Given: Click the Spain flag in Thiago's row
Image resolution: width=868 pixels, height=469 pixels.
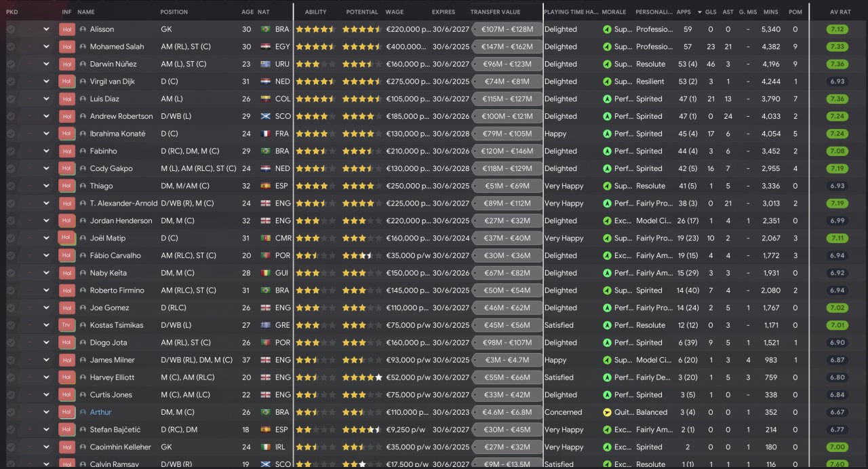Looking at the screenshot, I should 265,186.
